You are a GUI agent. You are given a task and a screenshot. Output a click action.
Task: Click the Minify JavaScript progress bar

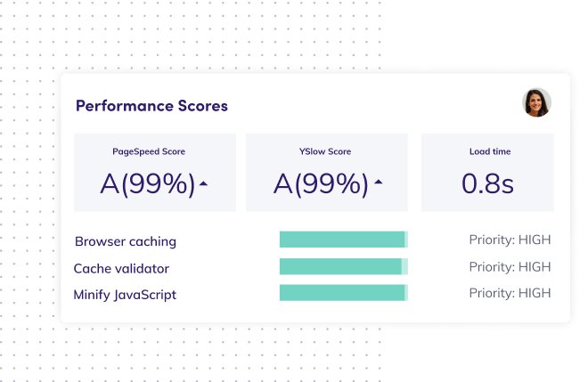pos(343,293)
